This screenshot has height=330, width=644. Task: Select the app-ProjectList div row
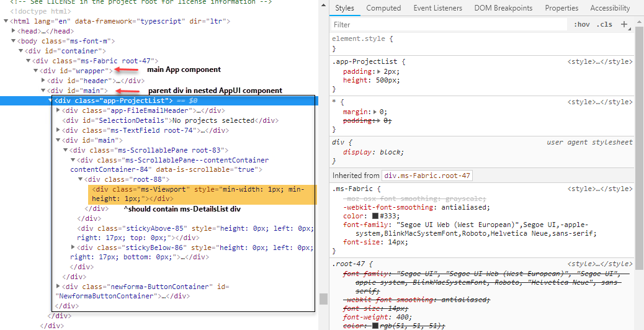tap(159, 100)
